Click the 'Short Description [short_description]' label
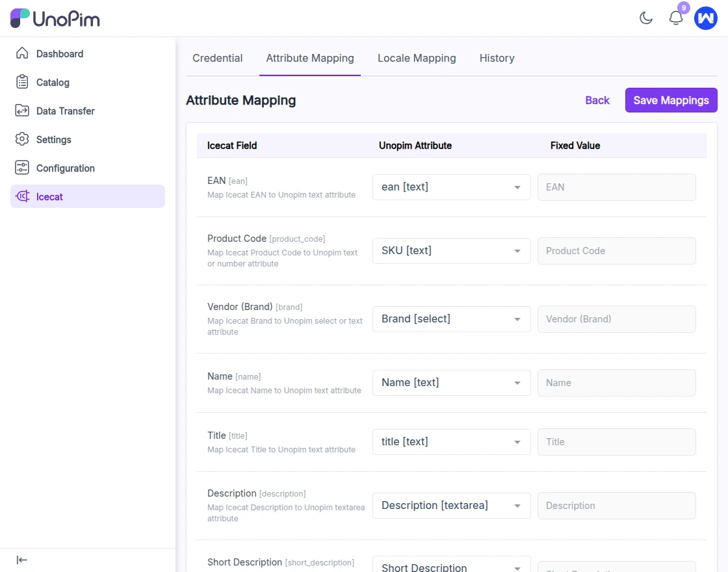Screen dimensions: 728x572 (x=280, y=562)
